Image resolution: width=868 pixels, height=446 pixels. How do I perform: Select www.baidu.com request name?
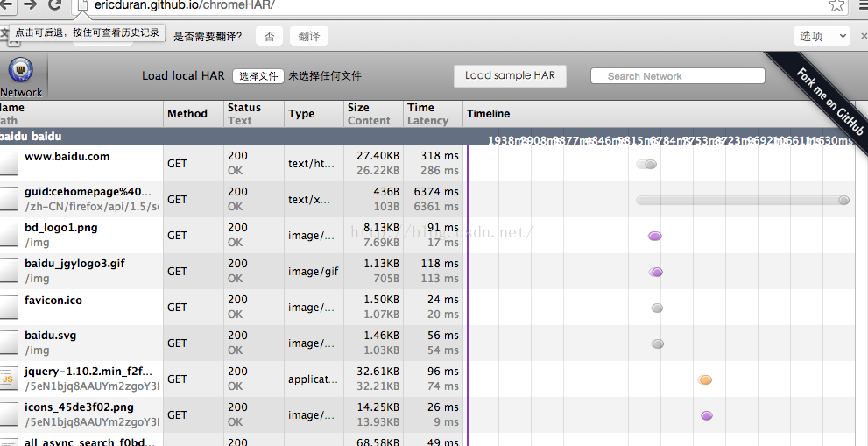tap(67, 157)
